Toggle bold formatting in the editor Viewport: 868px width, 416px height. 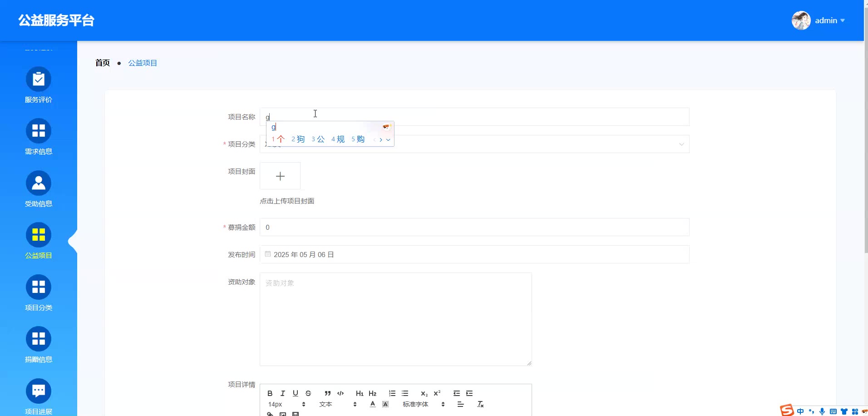pyautogui.click(x=270, y=393)
